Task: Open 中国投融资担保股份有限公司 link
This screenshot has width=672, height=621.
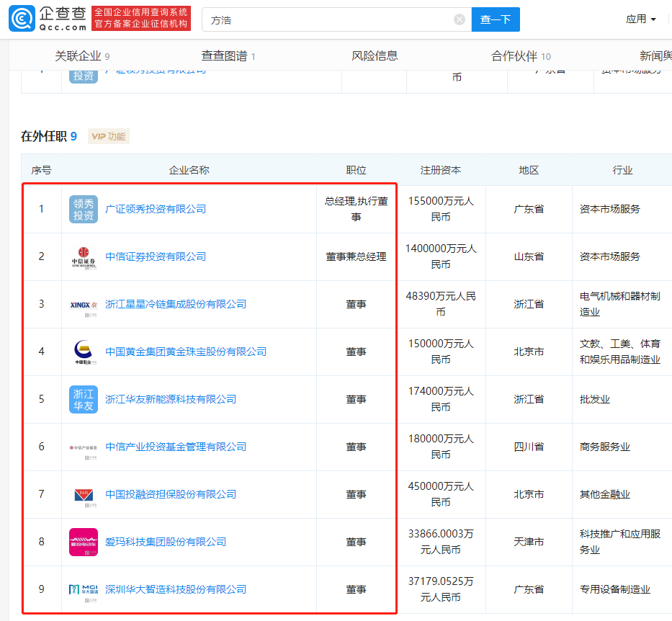Action: (x=171, y=495)
